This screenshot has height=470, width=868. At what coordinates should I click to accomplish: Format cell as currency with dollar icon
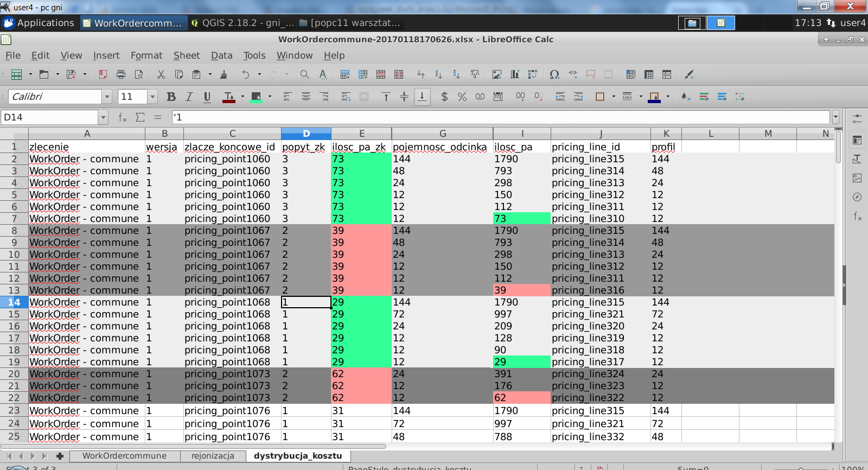tap(444, 97)
